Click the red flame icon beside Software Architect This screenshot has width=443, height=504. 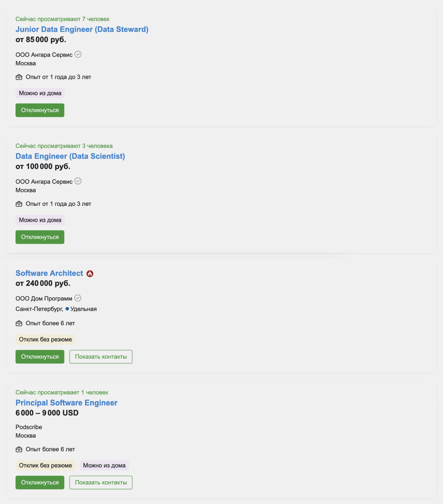pyautogui.click(x=90, y=274)
